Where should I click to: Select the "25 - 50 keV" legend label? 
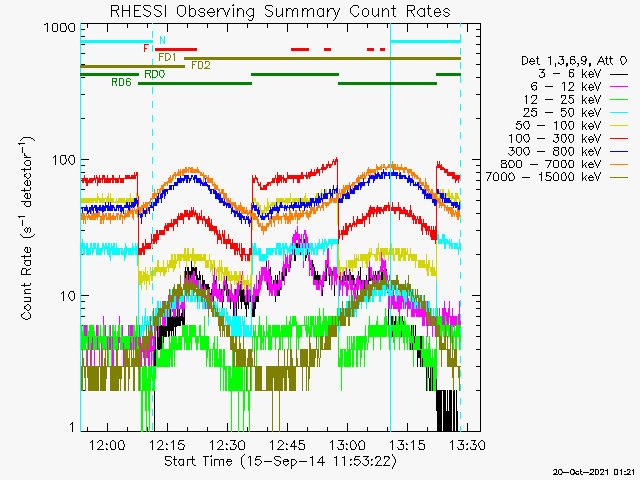562,112
